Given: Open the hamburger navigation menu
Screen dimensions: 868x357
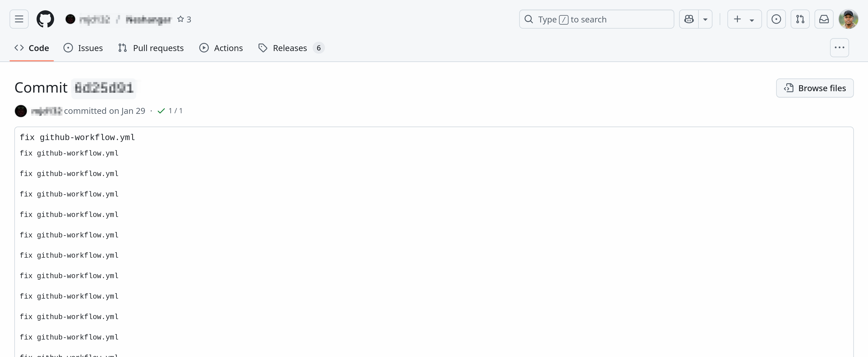Looking at the screenshot, I should pyautogui.click(x=19, y=19).
